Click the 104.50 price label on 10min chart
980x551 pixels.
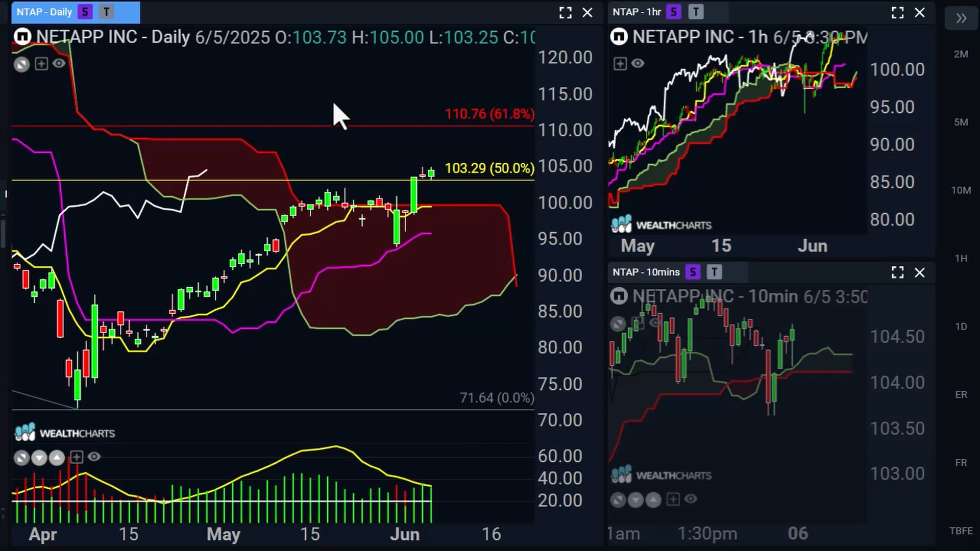[897, 337]
